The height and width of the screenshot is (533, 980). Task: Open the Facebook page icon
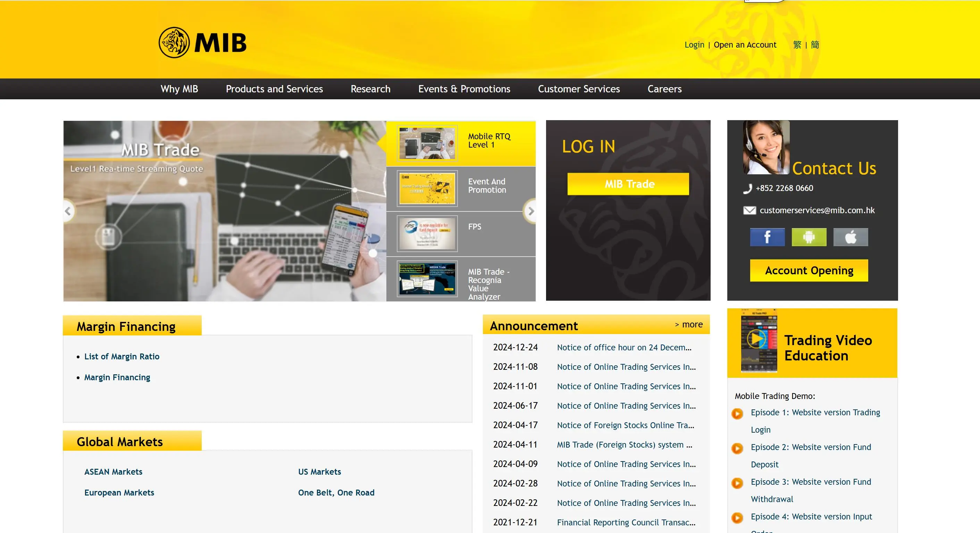[767, 237]
